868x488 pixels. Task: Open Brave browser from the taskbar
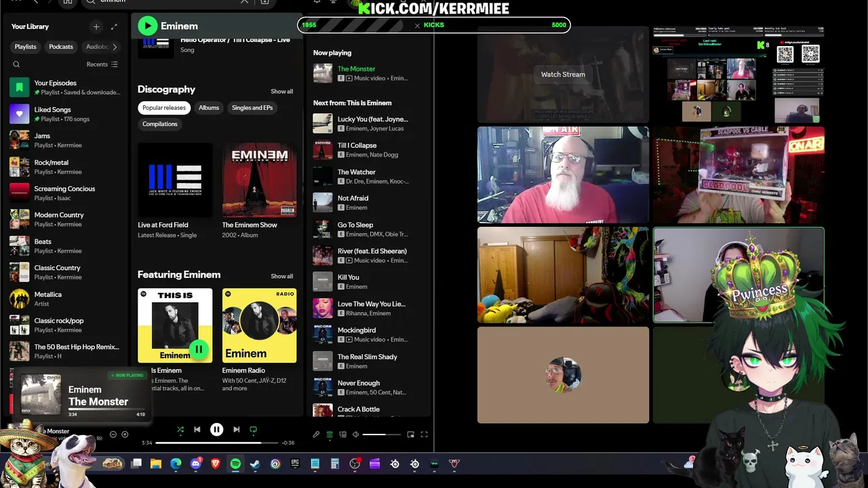216,464
